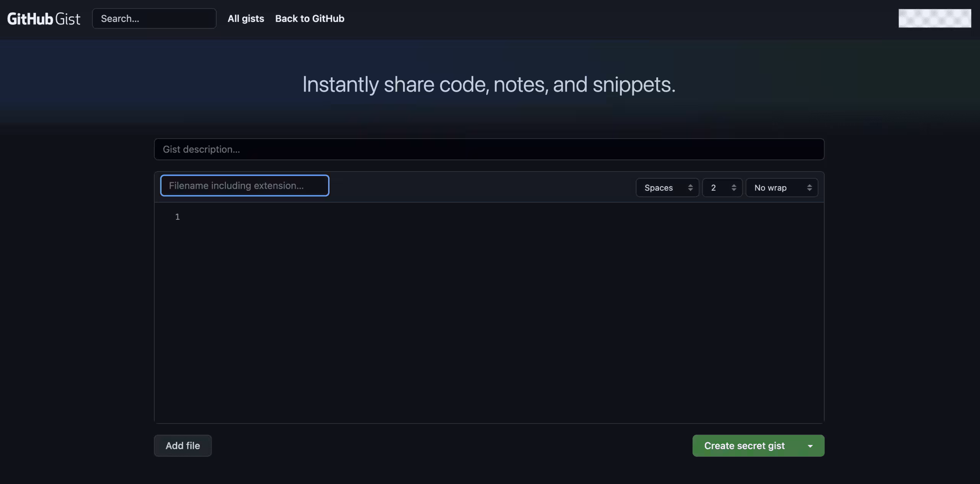This screenshot has width=980, height=484.
Task: Click the up-down arrows on No wrap selector
Action: [809, 188]
